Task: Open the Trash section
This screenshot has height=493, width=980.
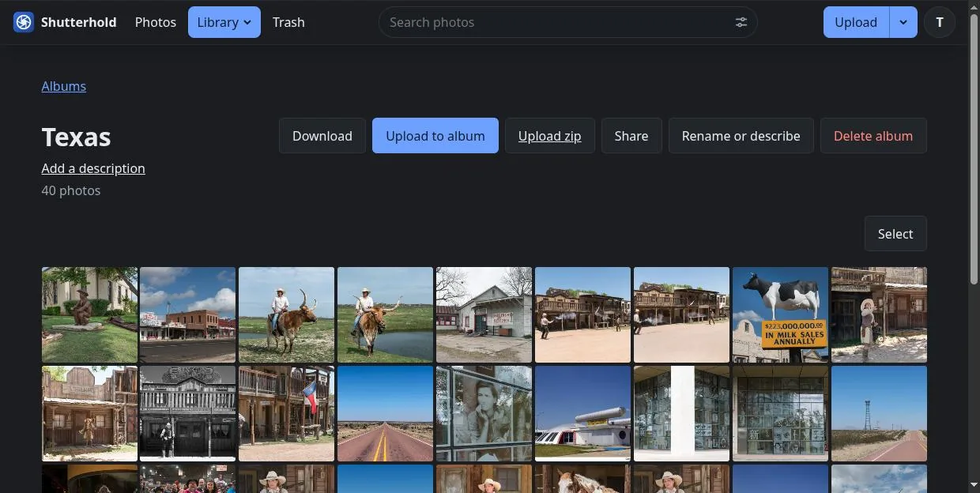Action: coord(288,22)
